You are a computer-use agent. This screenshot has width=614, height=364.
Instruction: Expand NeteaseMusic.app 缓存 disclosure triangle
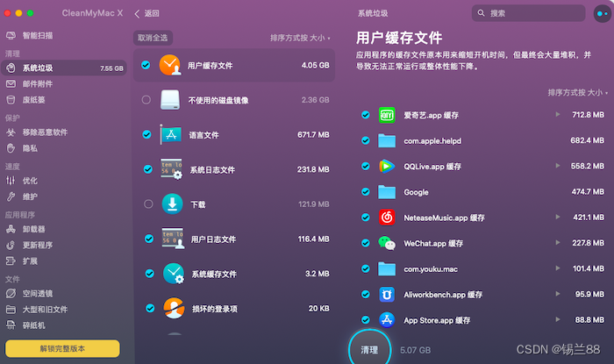tap(558, 217)
